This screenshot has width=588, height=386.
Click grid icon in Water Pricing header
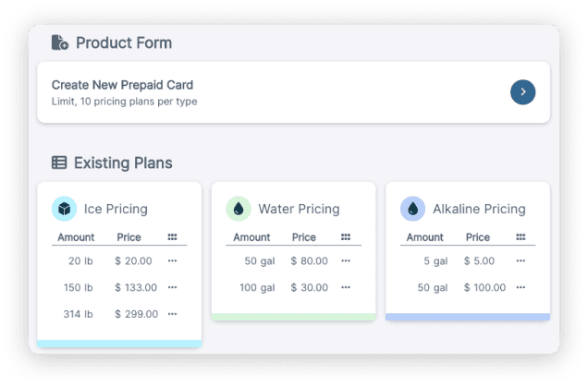pyautogui.click(x=346, y=237)
